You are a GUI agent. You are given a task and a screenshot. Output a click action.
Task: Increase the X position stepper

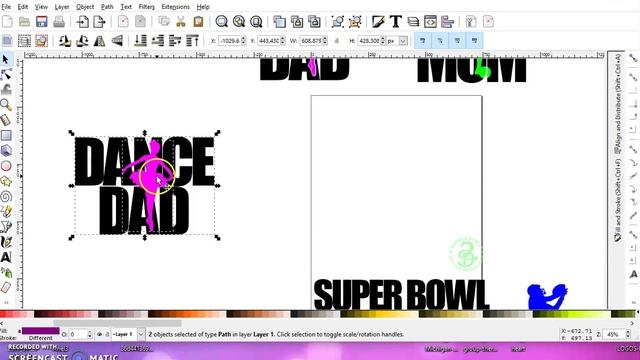(244, 39)
